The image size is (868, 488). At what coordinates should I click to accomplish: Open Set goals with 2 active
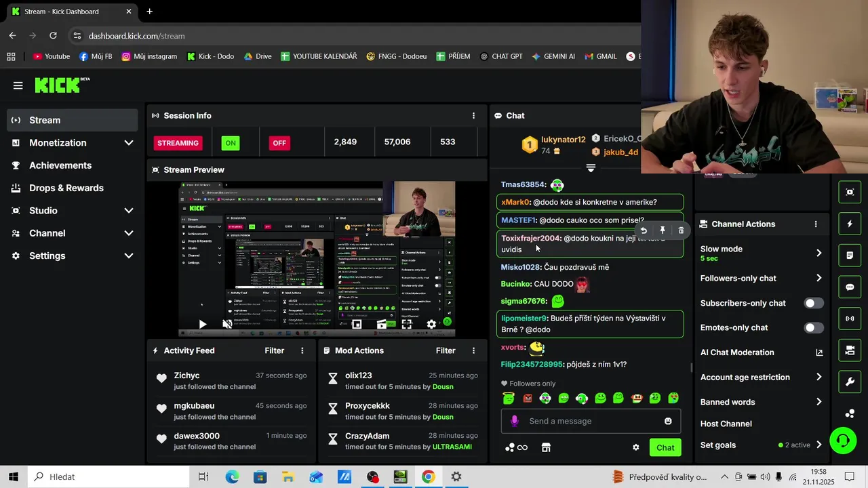pos(762,445)
